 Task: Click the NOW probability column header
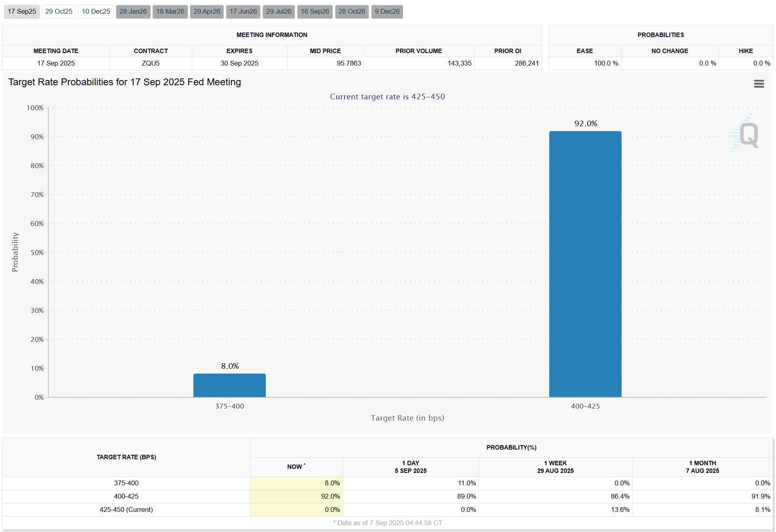point(296,466)
